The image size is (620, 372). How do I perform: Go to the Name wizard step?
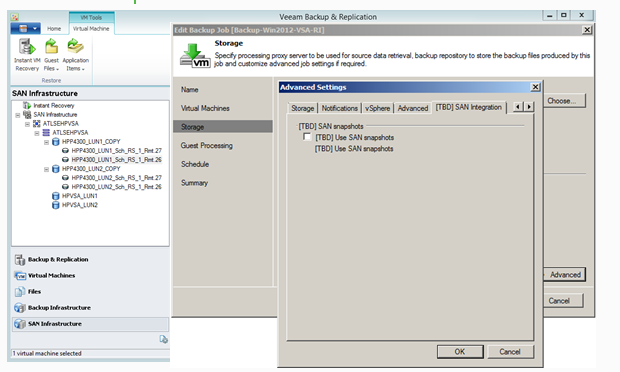(190, 90)
